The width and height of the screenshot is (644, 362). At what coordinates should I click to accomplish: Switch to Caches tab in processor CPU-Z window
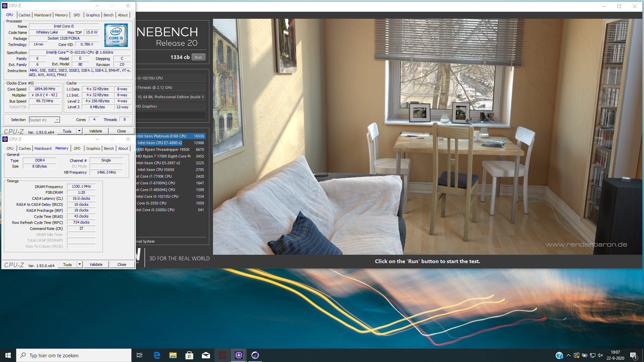[24, 15]
